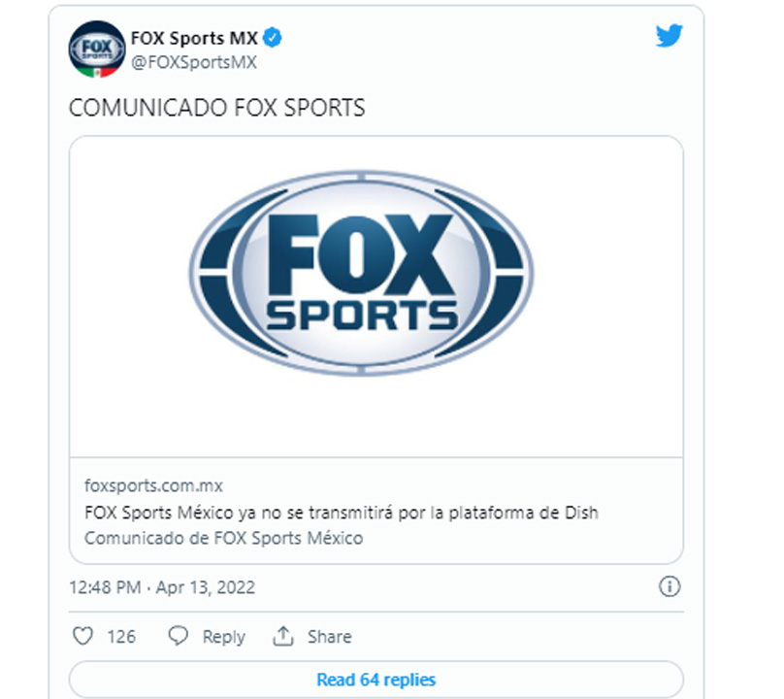
Task: Open the FOX Sports MX profile avatar
Action: point(96,50)
